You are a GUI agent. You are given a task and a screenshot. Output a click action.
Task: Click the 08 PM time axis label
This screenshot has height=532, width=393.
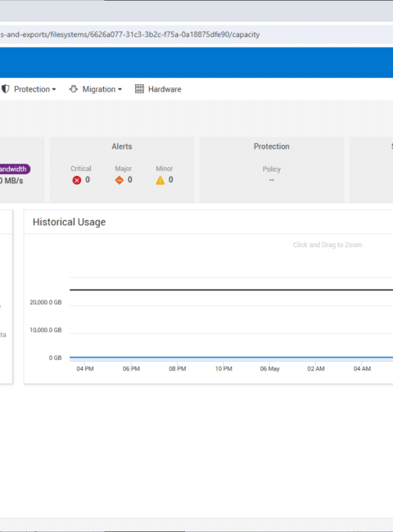click(178, 368)
